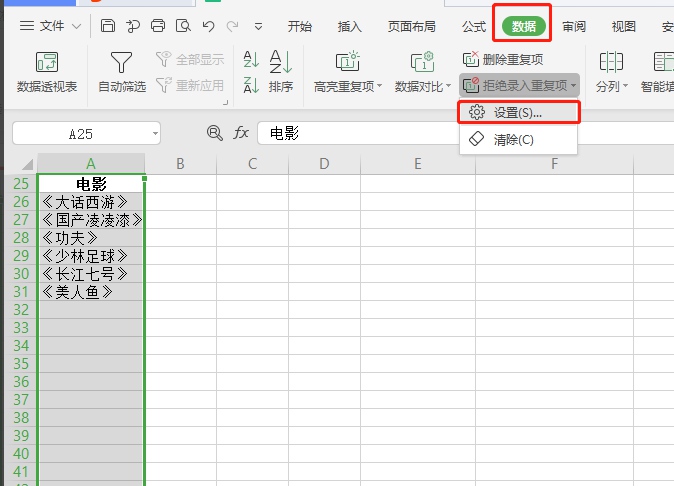The width and height of the screenshot is (674, 486).
Task: Choose 清除(C) from the menu
Action: point(518,139)
